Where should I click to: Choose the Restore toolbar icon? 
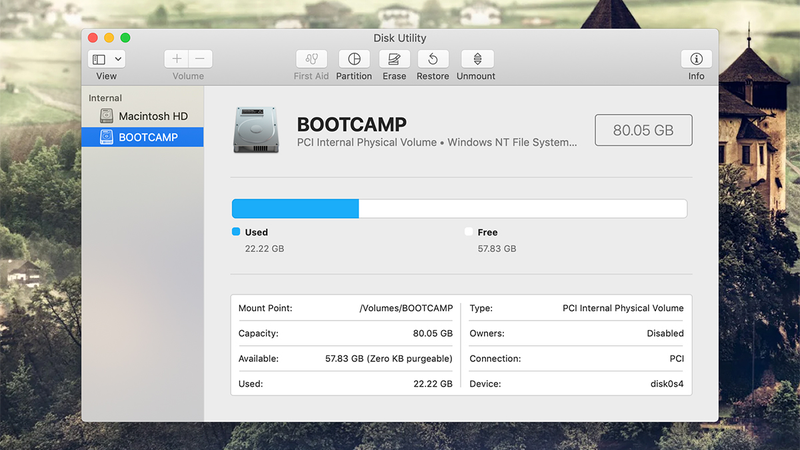click(433, 59)
